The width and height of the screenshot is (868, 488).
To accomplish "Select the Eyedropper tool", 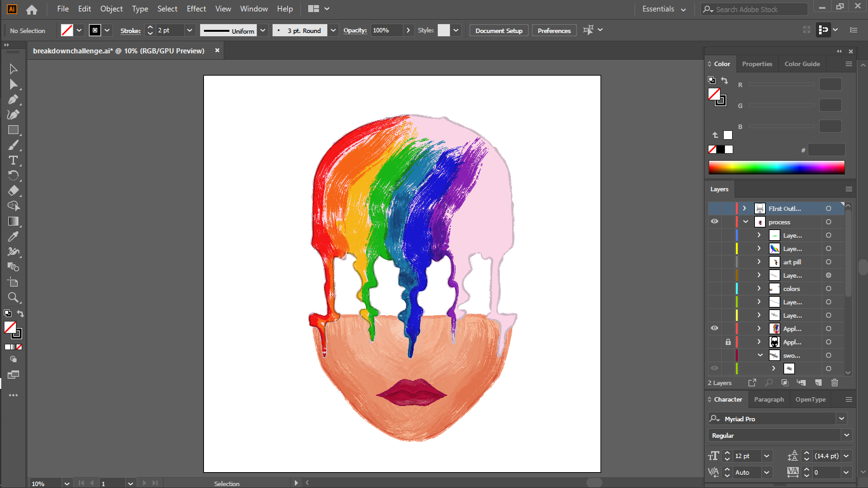I will coord(13,236).
